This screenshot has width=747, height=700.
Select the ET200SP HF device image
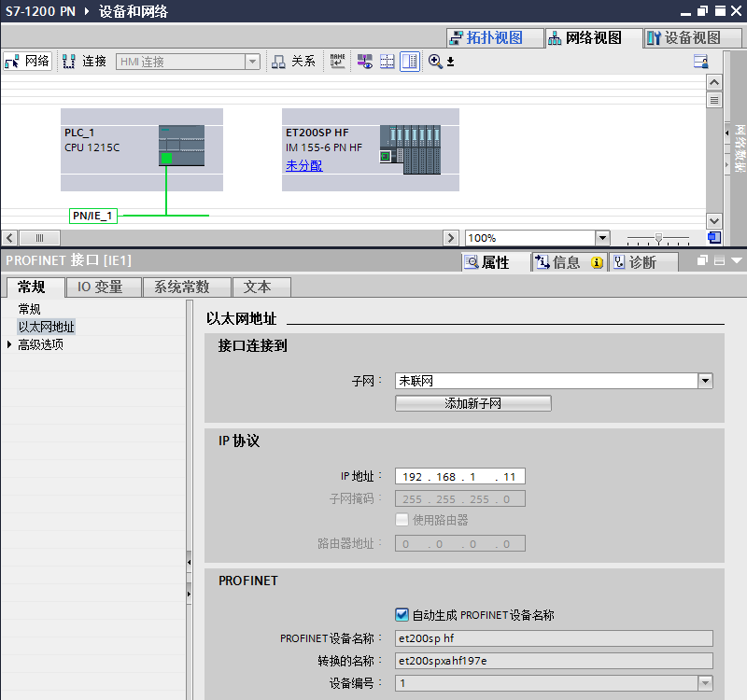point(410,149)
